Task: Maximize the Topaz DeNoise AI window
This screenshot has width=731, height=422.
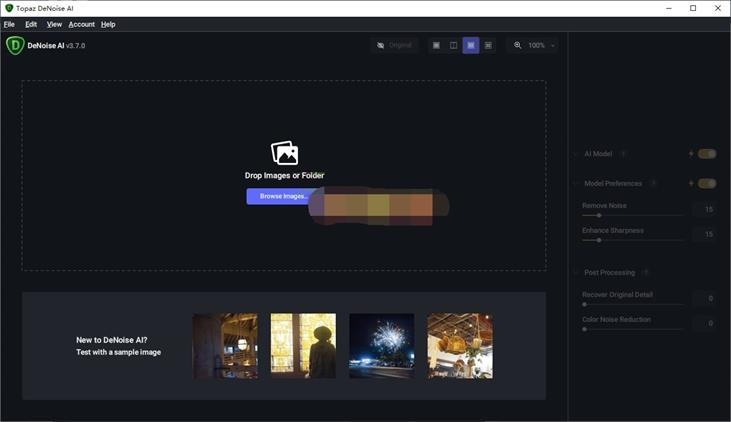Action: coord(693,8)
